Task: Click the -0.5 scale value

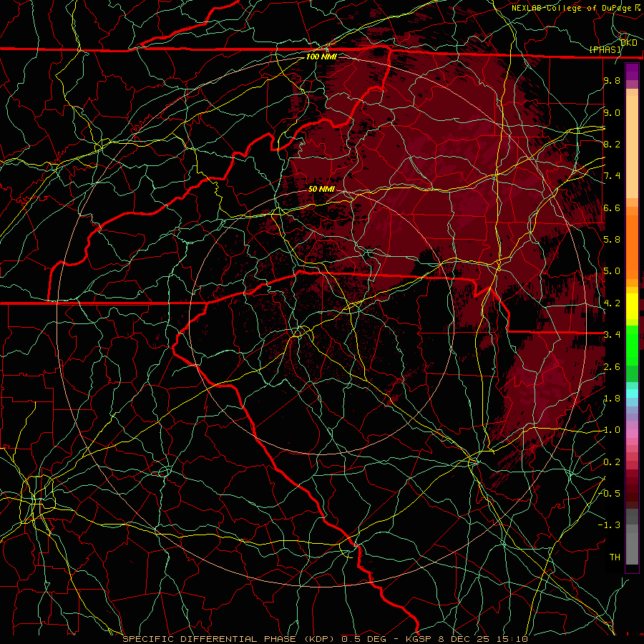Action: point(610,493)
